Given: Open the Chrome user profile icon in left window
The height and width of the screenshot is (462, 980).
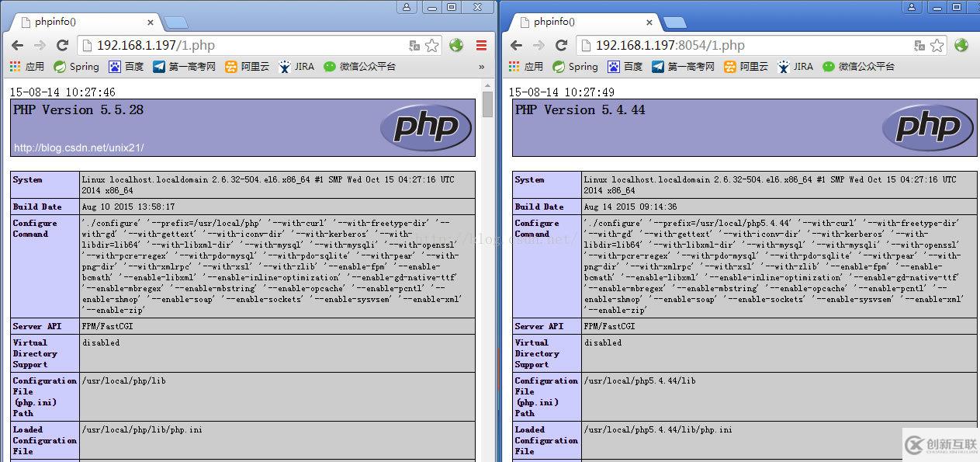Looking at the screenshot, I should pos(407,7).
